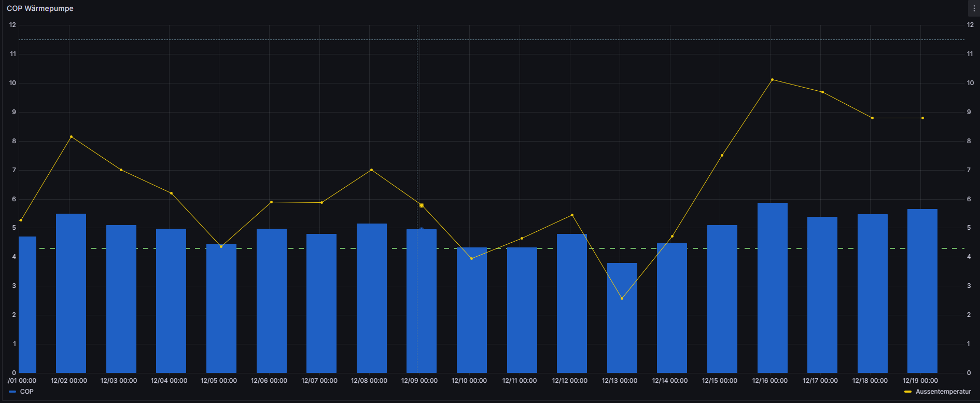Click the COP bar for 12/03
Viewport: 980px width, 403px height.
[x=121, y=299]
